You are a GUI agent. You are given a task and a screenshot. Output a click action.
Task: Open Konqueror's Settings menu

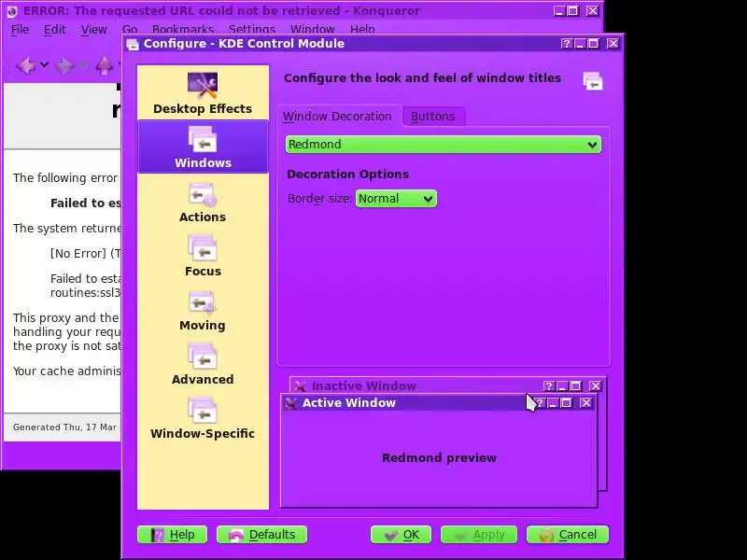[252, 30]
